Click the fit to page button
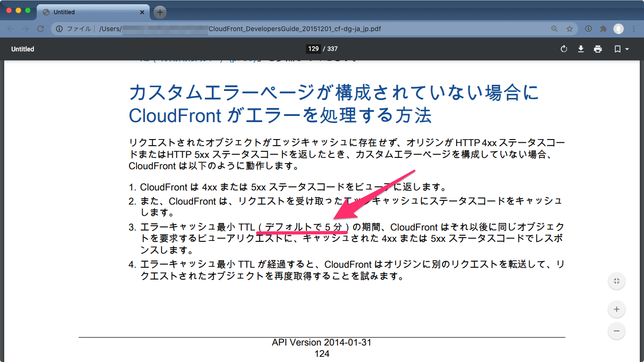 tap(617, 281)
